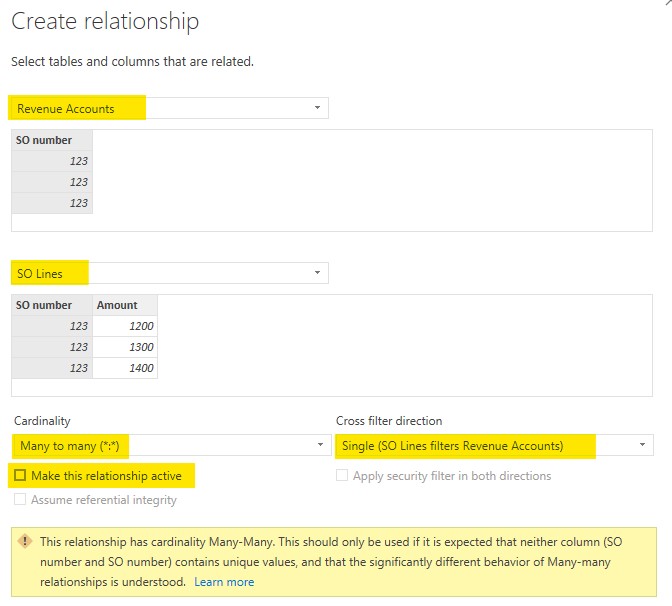This screenshot has width=672, height=606.
Task: Select Amount column header in SO Lines
Action: 125,305
